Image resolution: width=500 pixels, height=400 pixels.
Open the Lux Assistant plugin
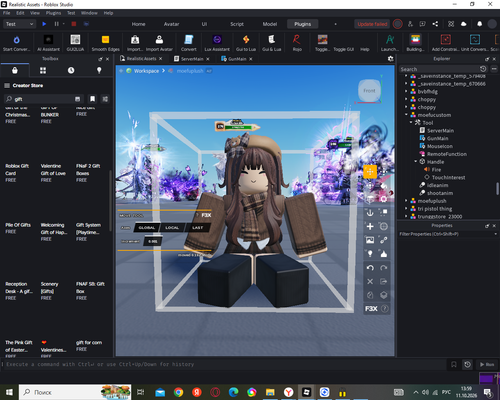217,43
